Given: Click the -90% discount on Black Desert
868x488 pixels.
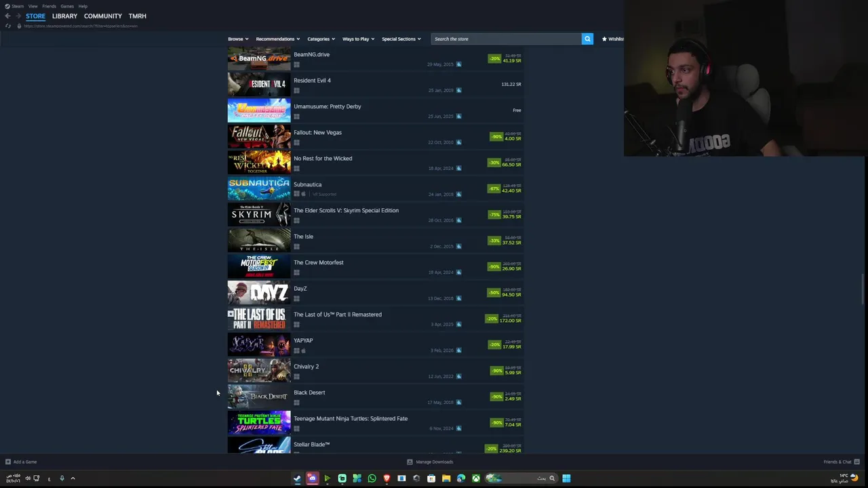Looking at the screenshot, I should 497,396.
